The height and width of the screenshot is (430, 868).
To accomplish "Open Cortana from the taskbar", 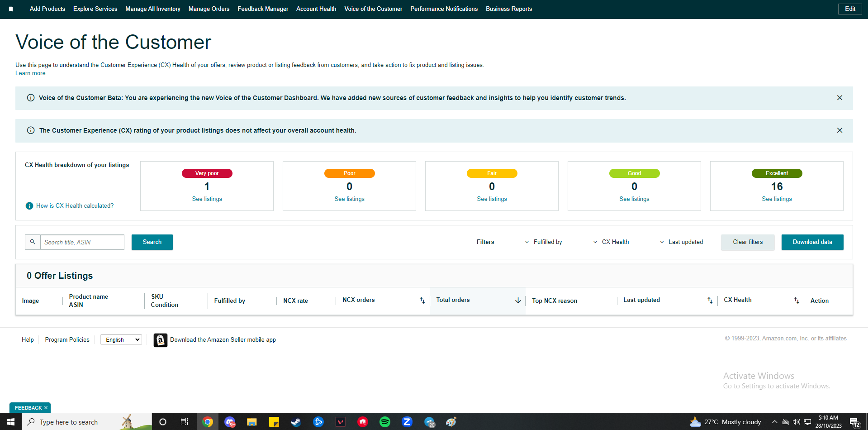I will coord(163,422).
